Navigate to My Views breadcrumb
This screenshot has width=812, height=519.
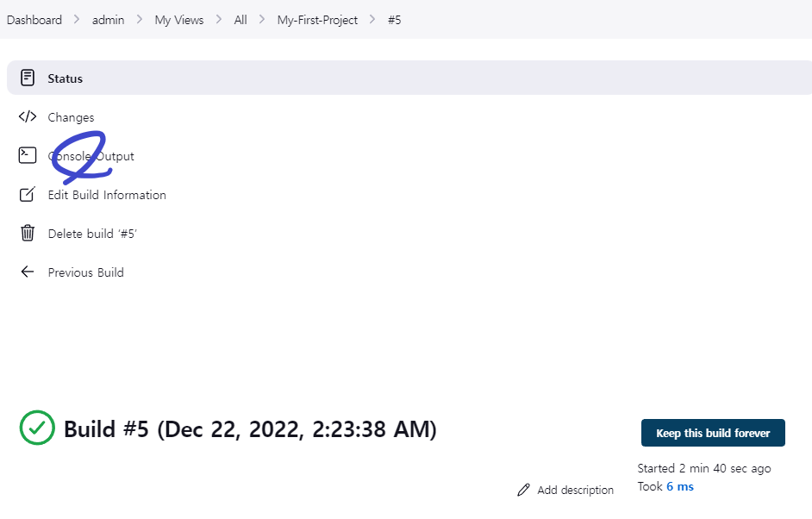coord(179,20)
